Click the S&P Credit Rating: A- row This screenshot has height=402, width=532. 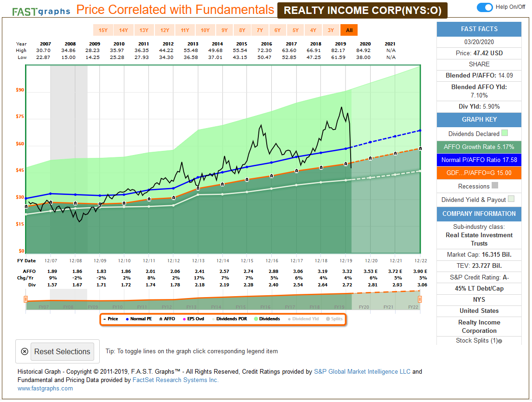[479, 278]
